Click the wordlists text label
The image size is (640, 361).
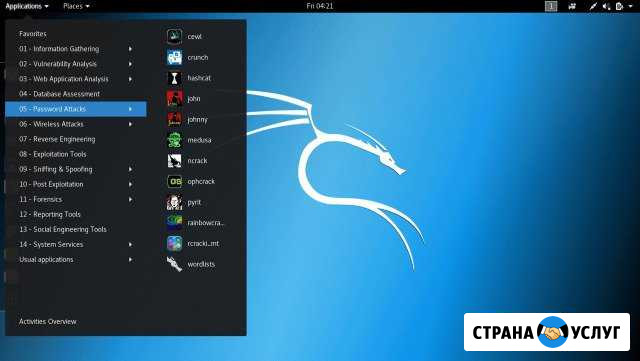(201, 264)
